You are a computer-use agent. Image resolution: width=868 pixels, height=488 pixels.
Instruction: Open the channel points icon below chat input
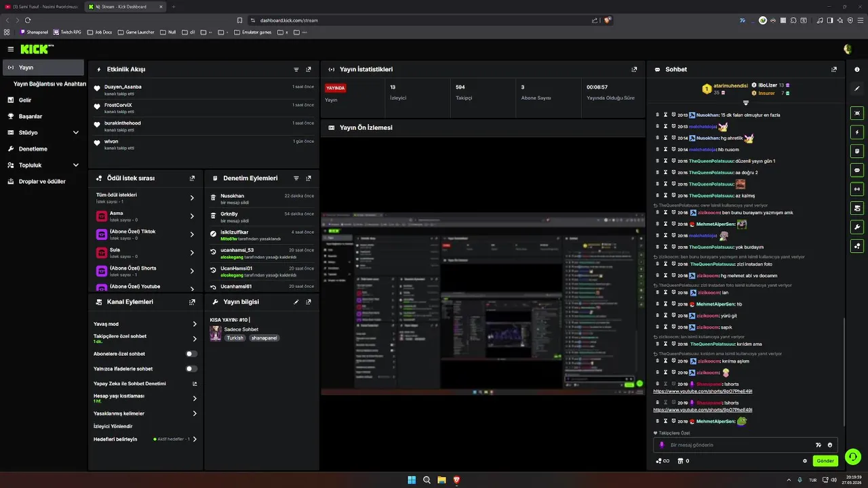pyautogui.click(x=663, y=461)
